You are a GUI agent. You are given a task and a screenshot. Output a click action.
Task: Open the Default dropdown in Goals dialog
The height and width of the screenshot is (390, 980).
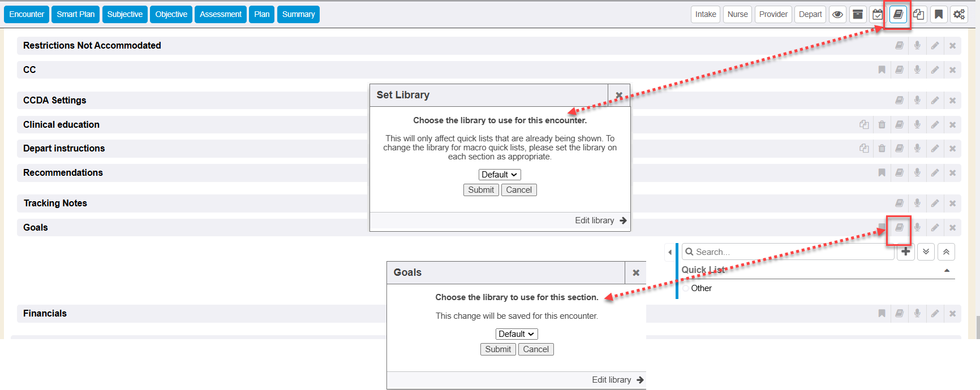(x=517, y=334)
